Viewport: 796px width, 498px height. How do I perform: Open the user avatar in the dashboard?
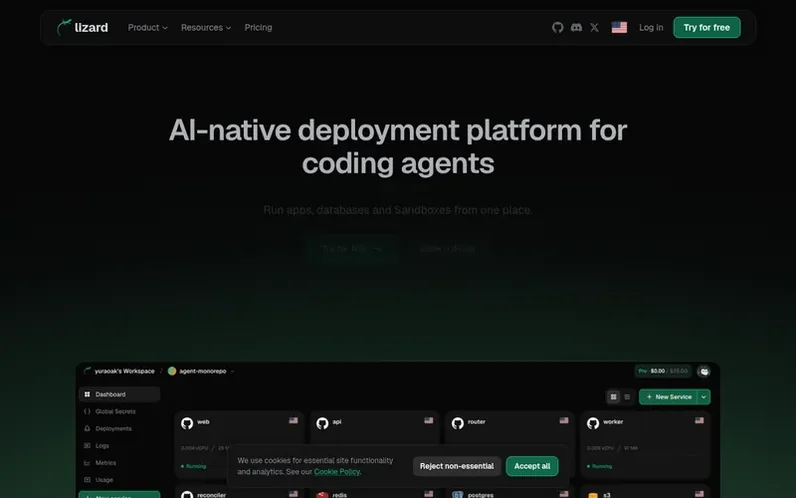pos(704,372)
